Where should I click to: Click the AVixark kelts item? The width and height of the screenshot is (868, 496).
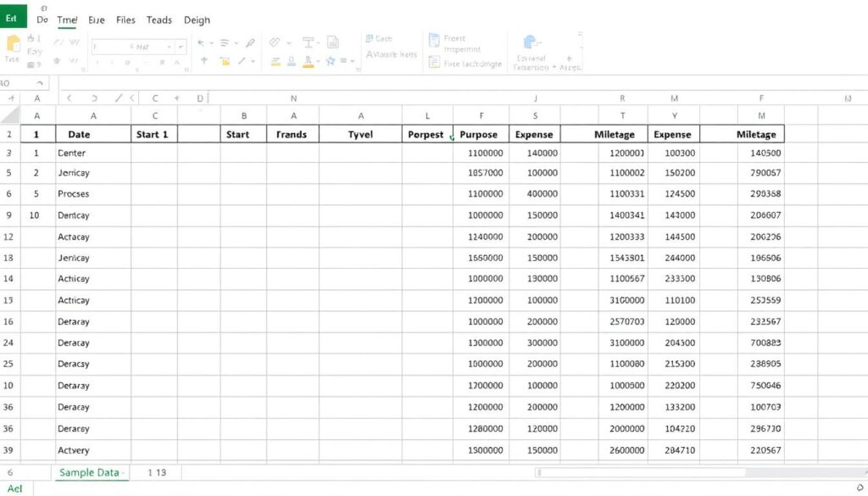[392, 54]
